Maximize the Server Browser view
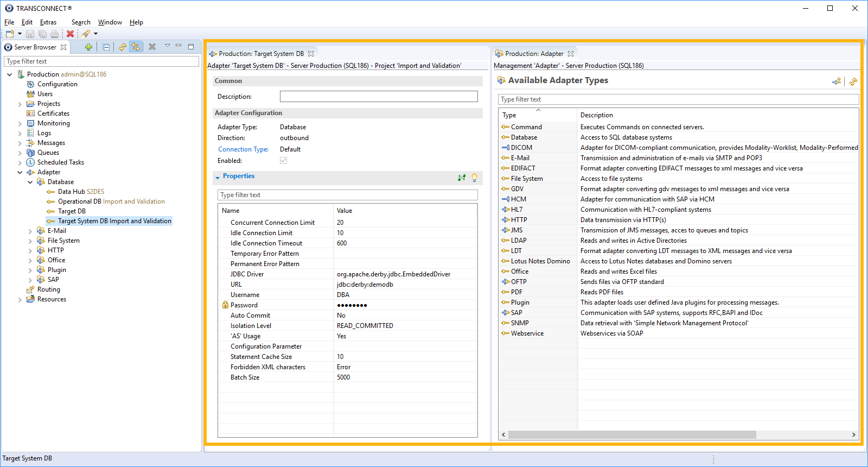Screen dimensions: 868x467 coord(191,47)
